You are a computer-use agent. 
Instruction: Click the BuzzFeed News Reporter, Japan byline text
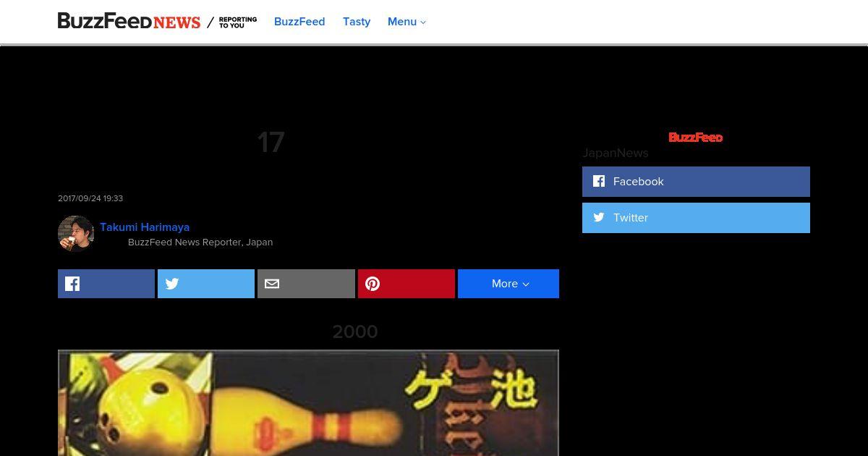tap(200, 242)
